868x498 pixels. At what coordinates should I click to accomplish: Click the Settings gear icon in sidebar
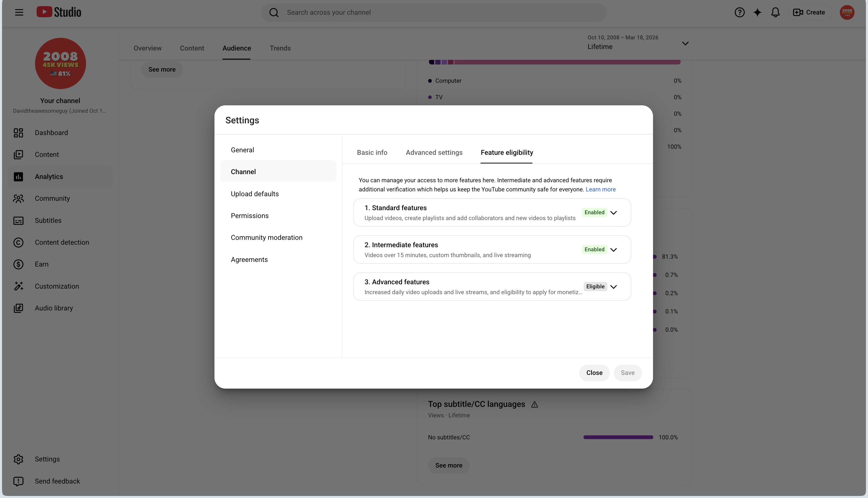19,459
